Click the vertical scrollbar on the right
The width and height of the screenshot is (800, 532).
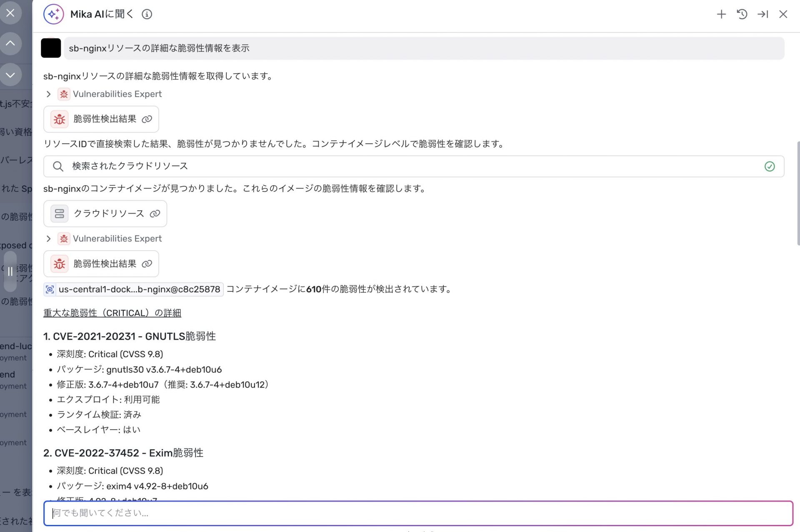[797, 194]
